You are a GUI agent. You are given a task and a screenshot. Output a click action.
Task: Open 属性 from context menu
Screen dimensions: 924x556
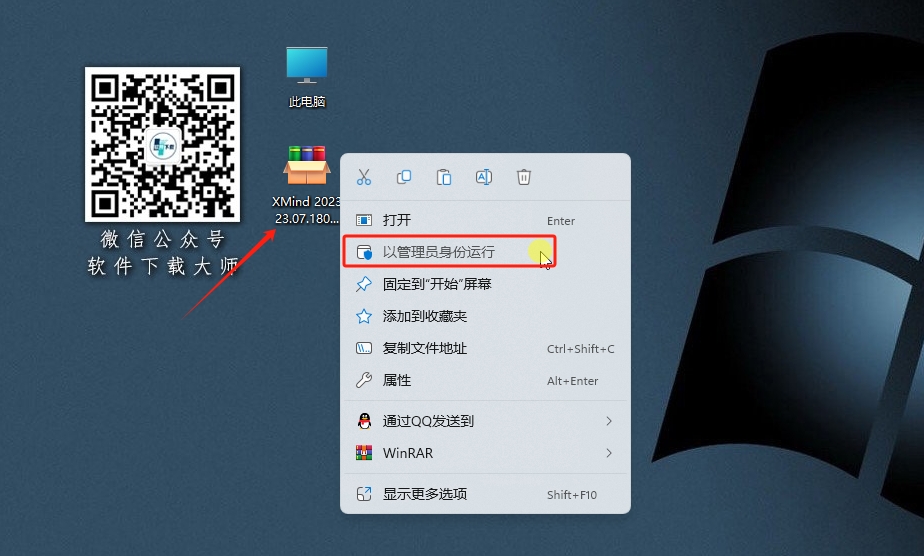[485, 380]
